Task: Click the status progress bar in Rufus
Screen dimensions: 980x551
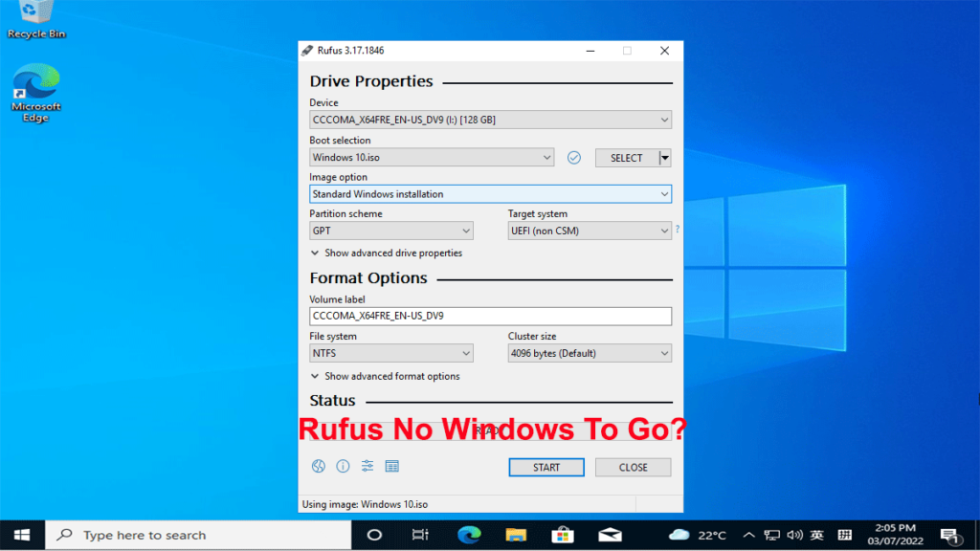Action: click(491, 431)
